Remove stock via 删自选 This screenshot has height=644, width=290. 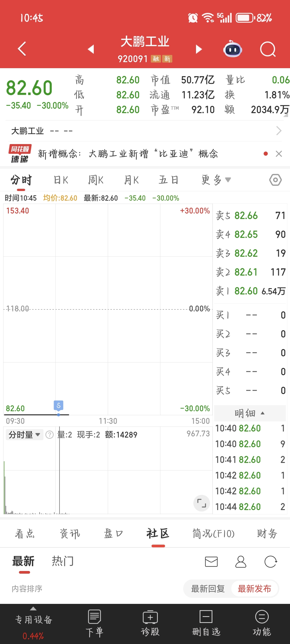[x=206, y=623]
